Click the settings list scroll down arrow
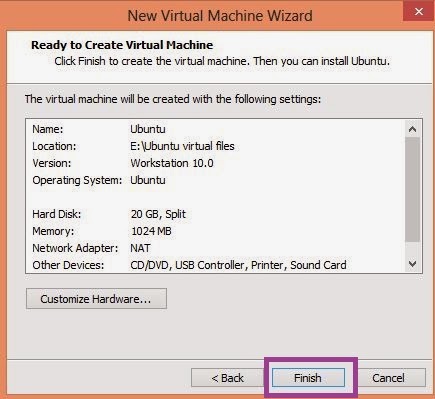 click(412, 264)
